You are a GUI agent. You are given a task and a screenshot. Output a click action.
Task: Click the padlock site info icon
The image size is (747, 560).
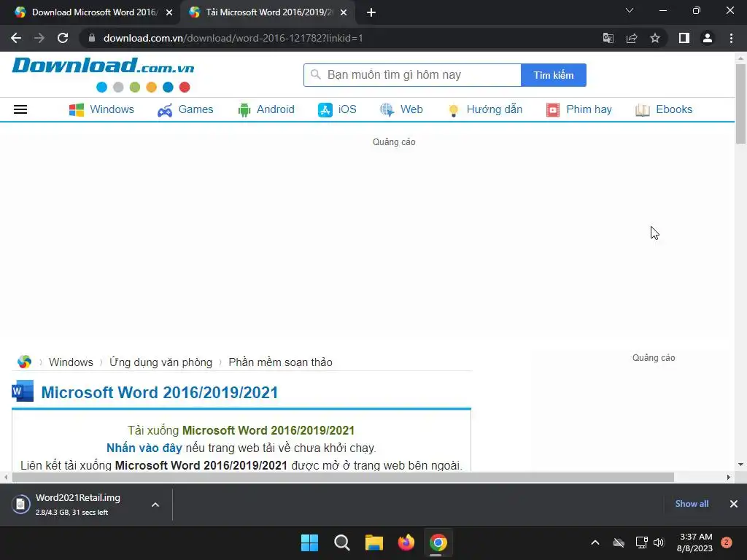click(92, 38)
